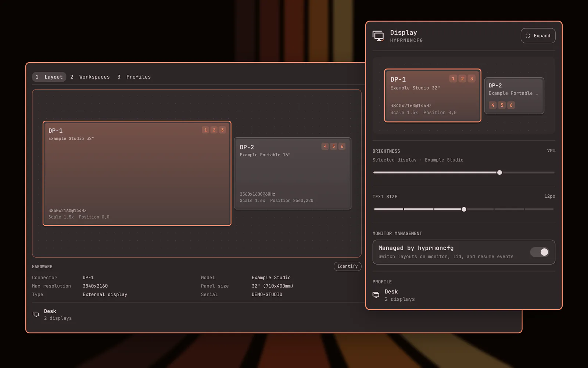Image resolution: width=588 pixels, height=368 pixels.
Task: Click workspace badge 3 in the Display panel DP-1 card
Action: click(472, 79)
